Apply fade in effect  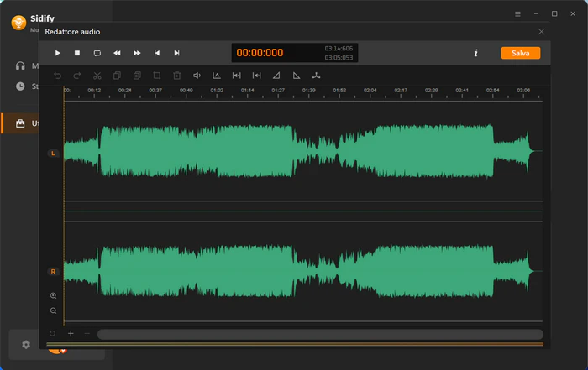tap(276, 76)
